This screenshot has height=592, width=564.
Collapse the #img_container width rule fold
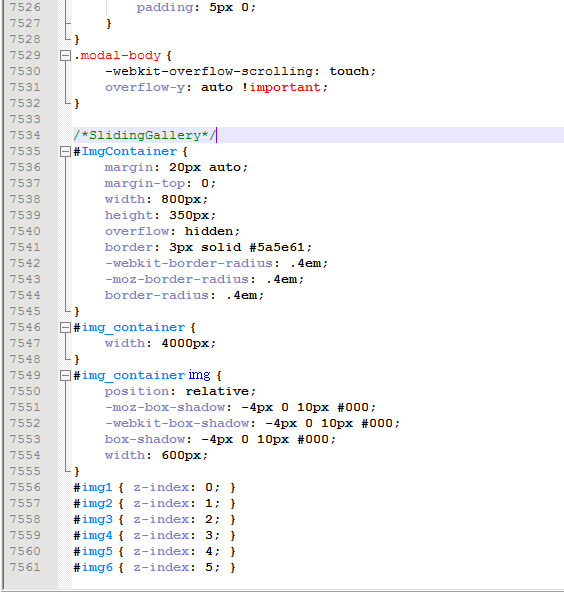pyautogui.click(x=65, y=327)
